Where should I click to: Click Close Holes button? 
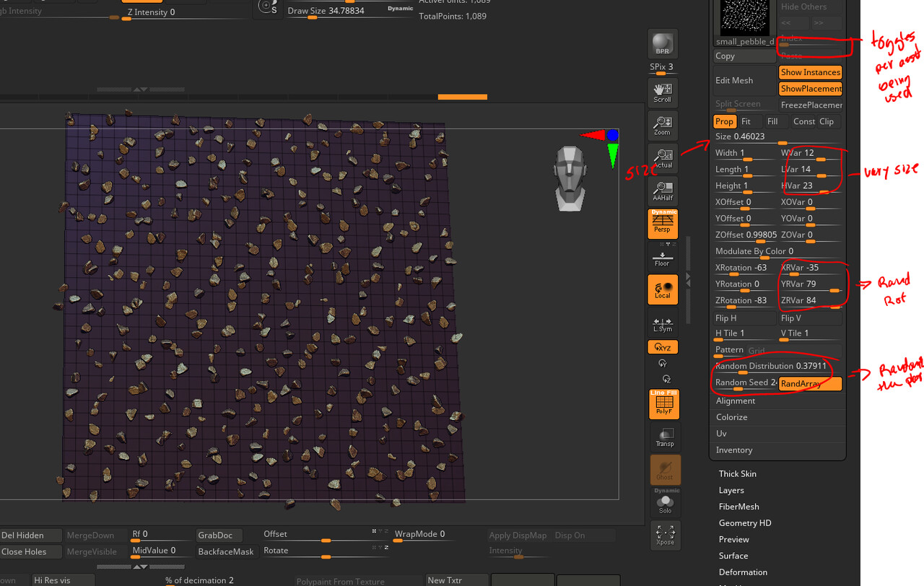coord(31,552)
